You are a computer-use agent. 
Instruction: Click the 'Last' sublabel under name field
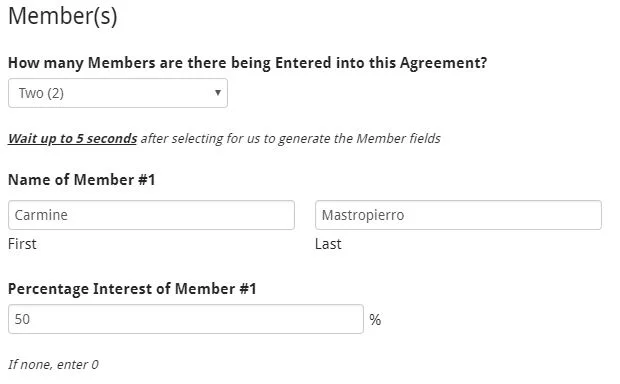pos(328,244)
